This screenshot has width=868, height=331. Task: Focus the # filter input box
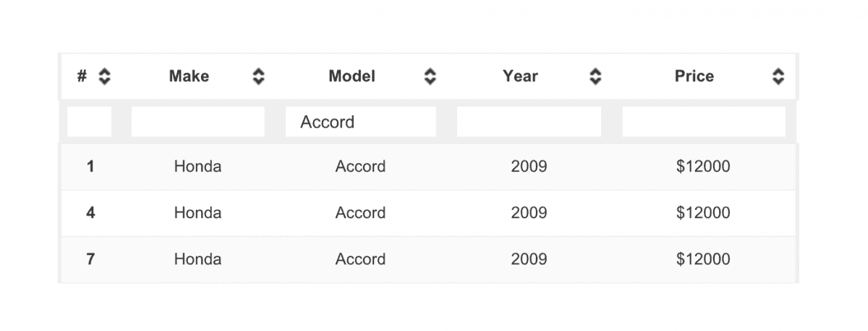click(x=90, y=122)
